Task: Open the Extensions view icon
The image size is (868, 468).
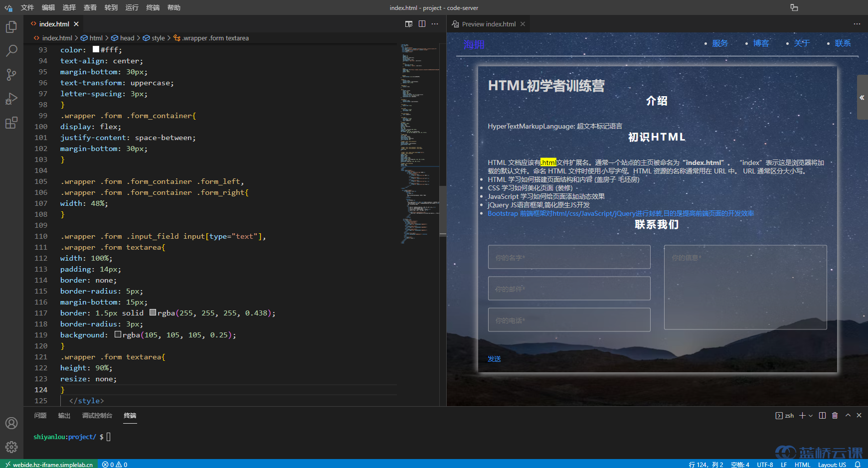Action: click(x=11, y=123)
